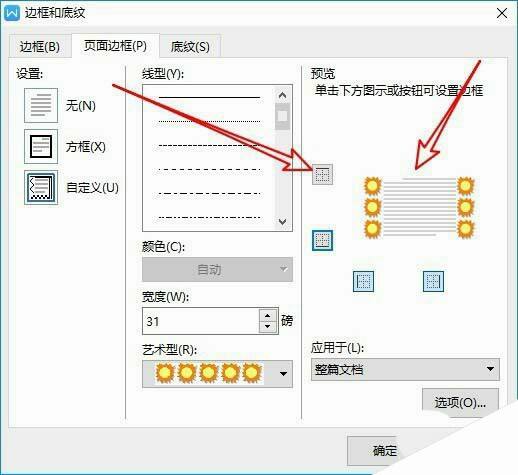This screenshot has height=475, width=518.
Task: Choose the long dashed line style
Action: click(x=209, y=170)
